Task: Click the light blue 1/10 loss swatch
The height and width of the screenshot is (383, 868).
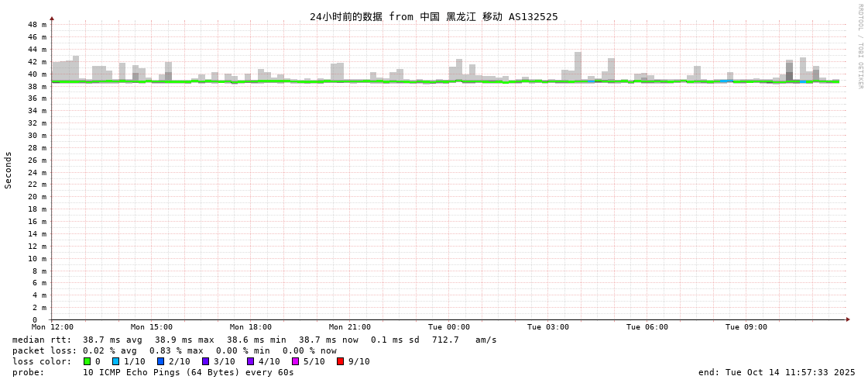Action: [x=115, y=361]
